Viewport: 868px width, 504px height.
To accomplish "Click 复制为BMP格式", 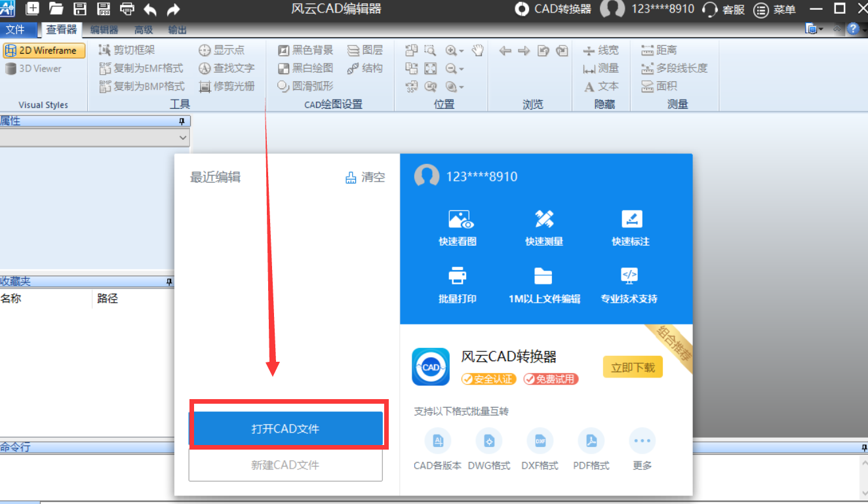I will (142, 86).
